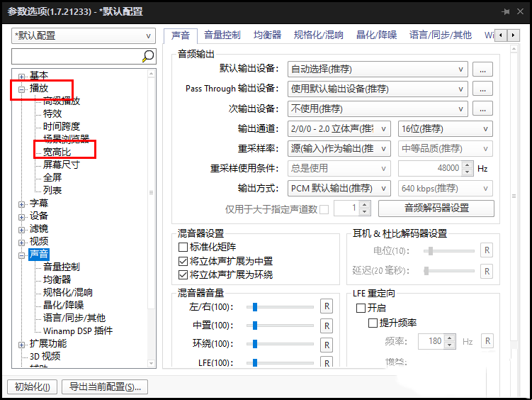The height and width of the screenshot is (400, 532).
Task: Click the search magnifier icon
Action: [148, 56]
